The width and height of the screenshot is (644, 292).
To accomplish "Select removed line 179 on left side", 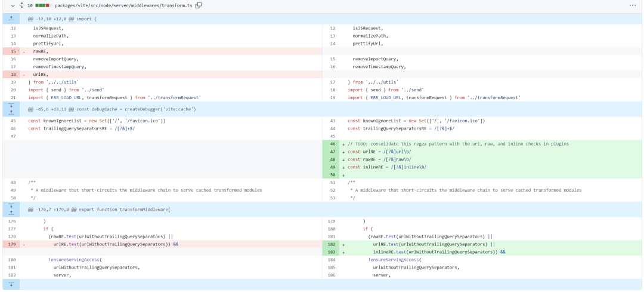I will tap(13, 244).
